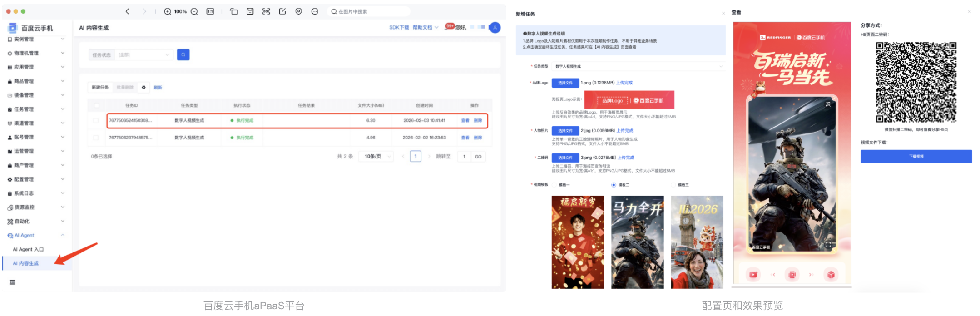Click the blue search icon button
The image size is (980, 316).
pyautogui.click(x=183, y=55)
